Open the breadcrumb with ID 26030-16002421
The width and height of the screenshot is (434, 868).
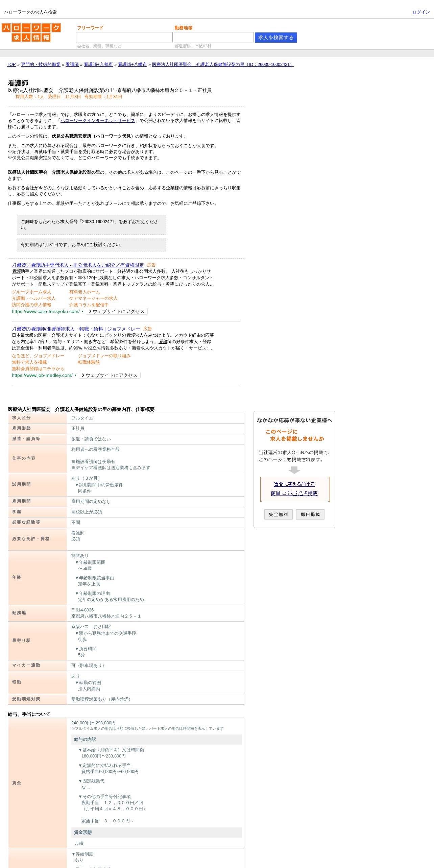click(x=223, y=65)
